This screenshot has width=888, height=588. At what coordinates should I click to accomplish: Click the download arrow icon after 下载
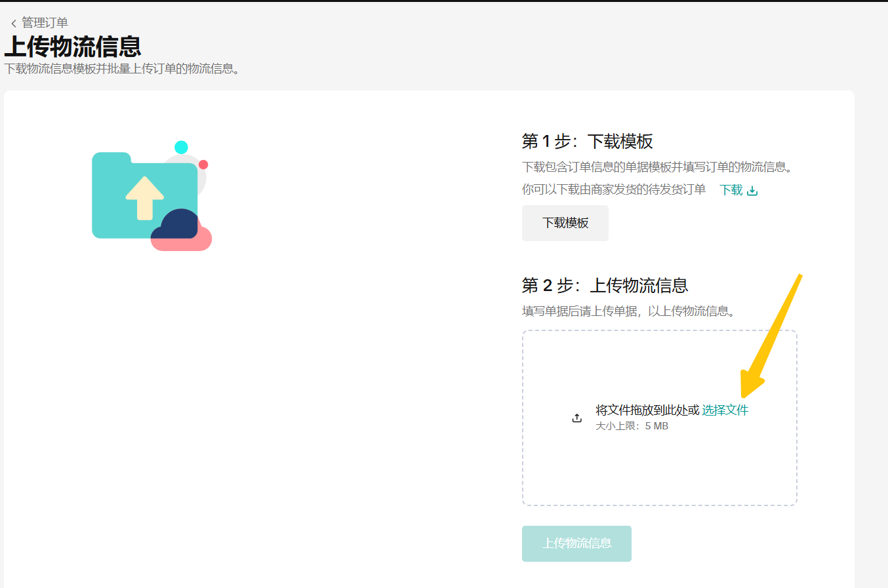pyautogui.click(x=752, y=191)
